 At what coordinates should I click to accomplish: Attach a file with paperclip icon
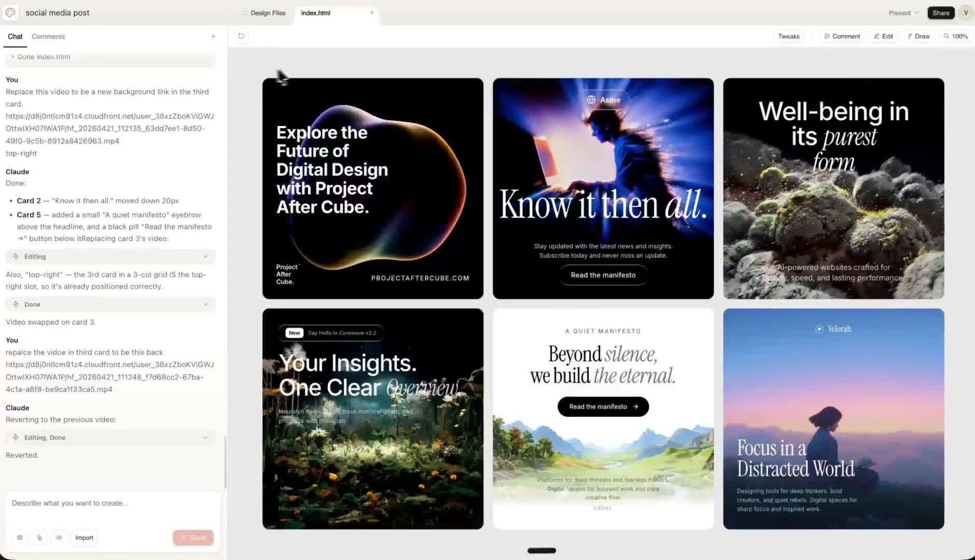click(39, 538)
